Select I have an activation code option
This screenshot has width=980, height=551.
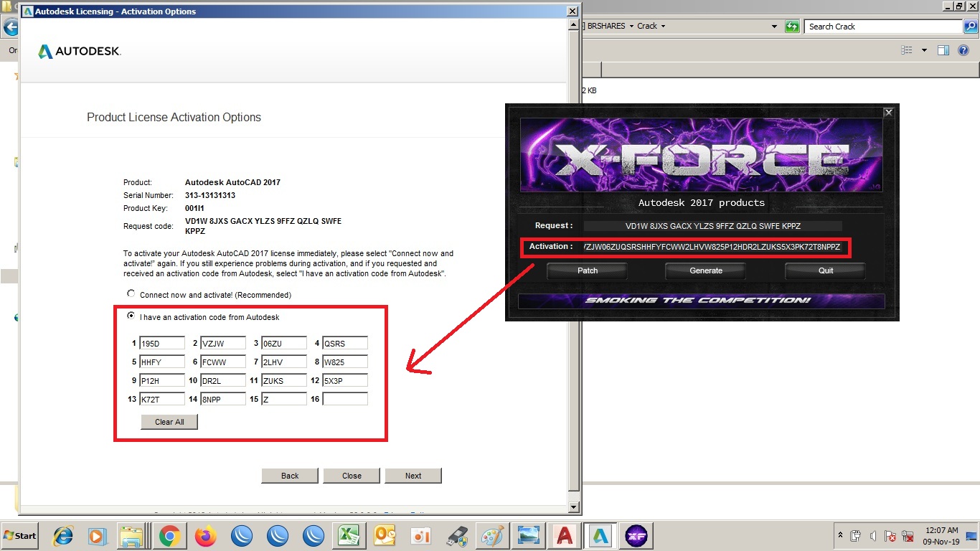pos(131,316)
